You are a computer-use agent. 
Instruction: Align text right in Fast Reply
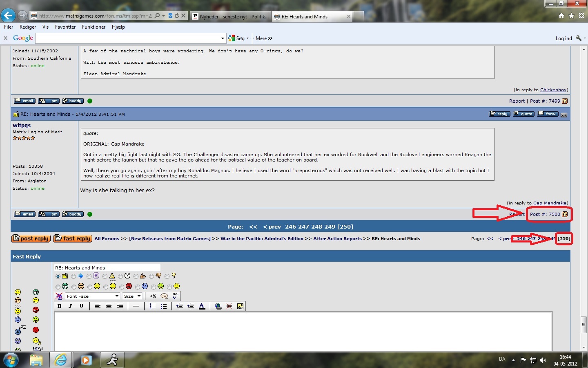pyautogui.click(x=120, y=306)
